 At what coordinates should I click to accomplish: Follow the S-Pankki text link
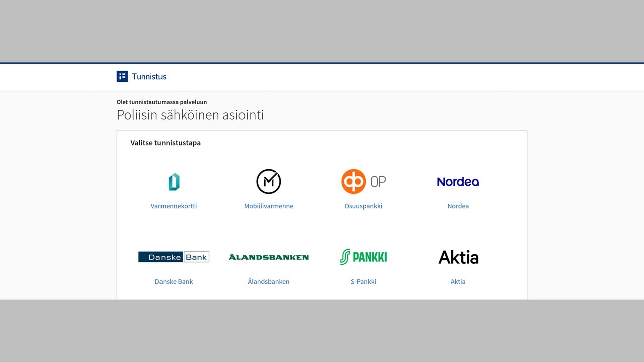coord(363,281)
